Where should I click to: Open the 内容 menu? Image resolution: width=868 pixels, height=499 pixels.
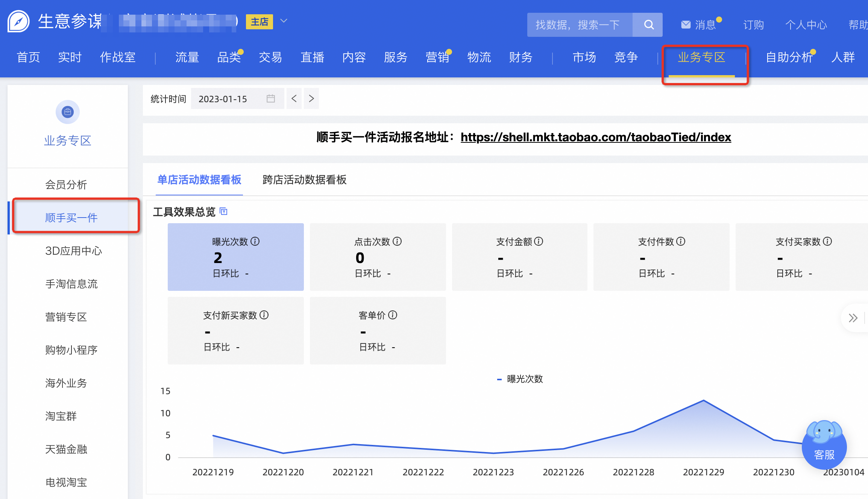(x=354, y=57)
